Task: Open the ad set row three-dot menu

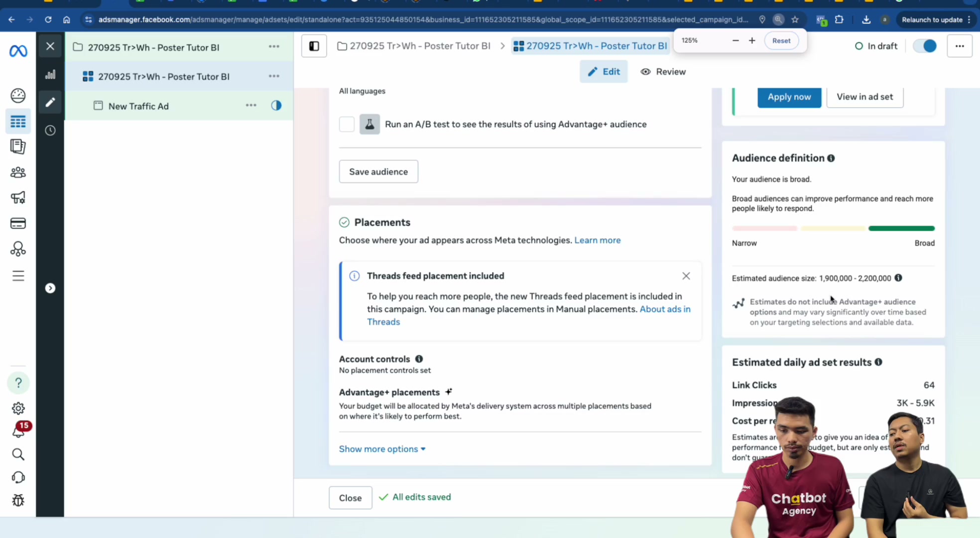Action: [274, 76]
